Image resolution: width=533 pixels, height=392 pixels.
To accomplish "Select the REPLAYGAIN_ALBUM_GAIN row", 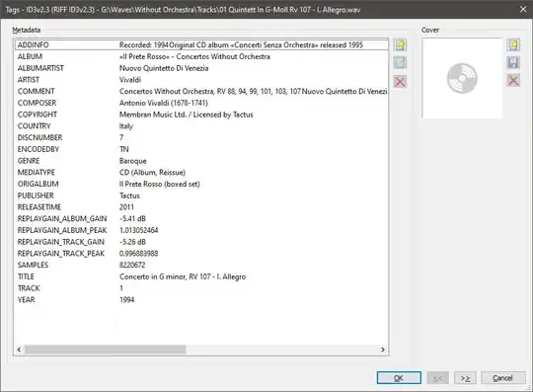I will click(201, 218).
